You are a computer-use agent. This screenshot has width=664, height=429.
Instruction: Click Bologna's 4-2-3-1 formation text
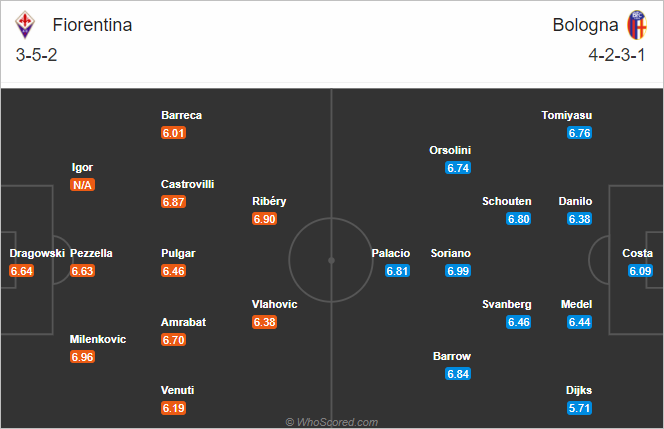click(617, 55)
